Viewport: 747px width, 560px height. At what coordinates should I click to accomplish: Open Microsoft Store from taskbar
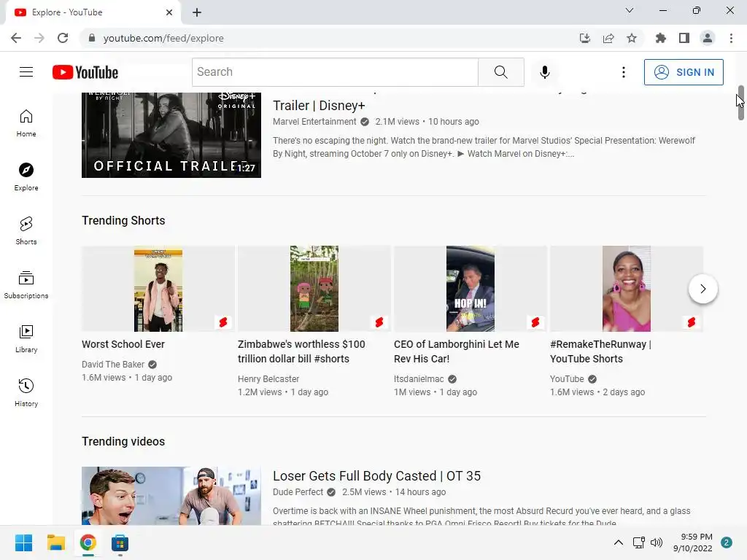(x=120, y=542)
